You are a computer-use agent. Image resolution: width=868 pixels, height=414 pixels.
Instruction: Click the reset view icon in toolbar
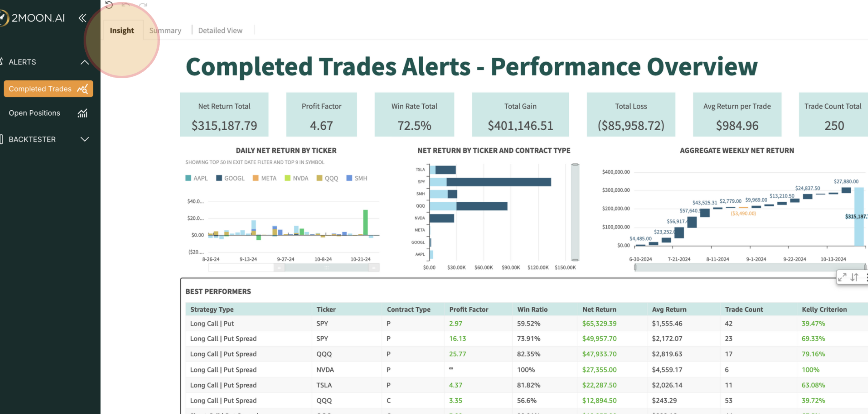click(x=109, y=5)
